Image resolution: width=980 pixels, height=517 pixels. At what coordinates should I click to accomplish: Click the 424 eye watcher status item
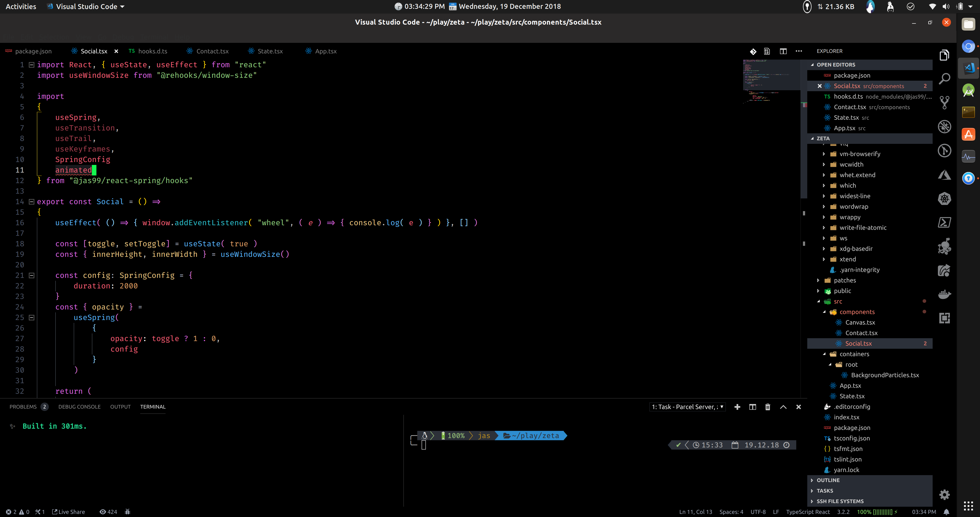tap(108, 512)
